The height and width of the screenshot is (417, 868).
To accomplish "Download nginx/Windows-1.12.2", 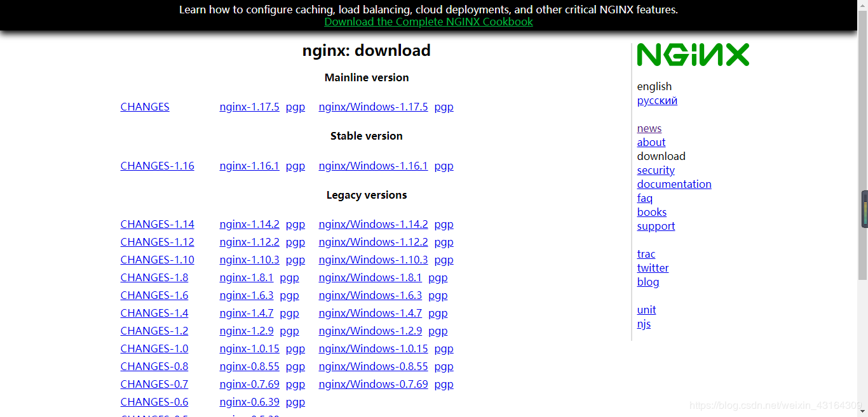I will pos(373,242).
